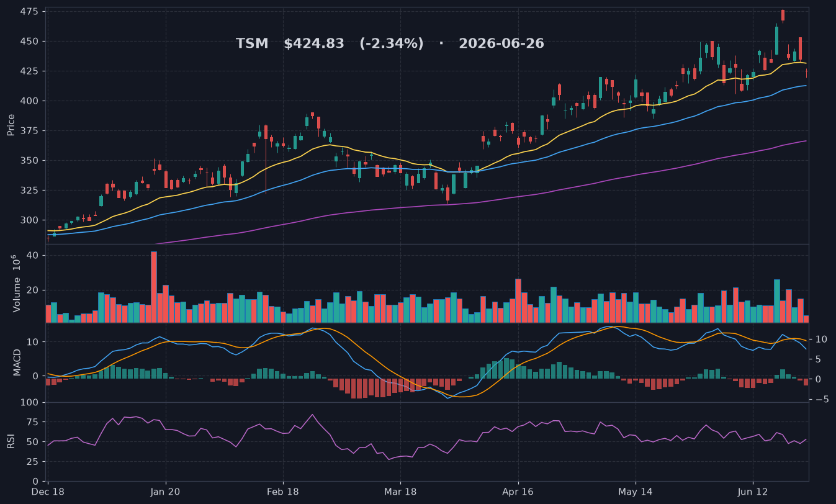Viewport: 836px width, 504px height.
Task: Click the tallest volume bar above 40
Action: pos(154,287)
